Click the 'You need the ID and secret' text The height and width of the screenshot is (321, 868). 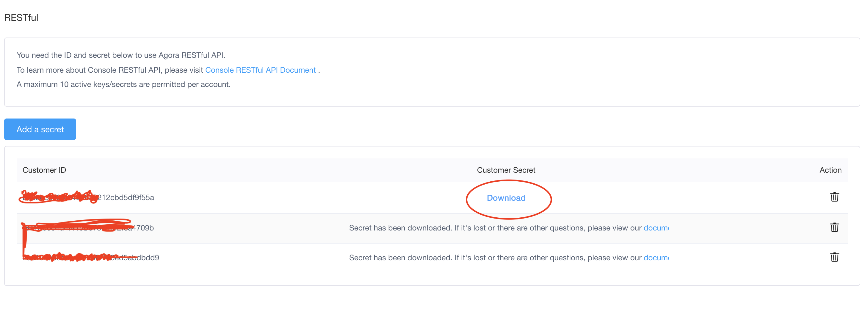(121, 55)
